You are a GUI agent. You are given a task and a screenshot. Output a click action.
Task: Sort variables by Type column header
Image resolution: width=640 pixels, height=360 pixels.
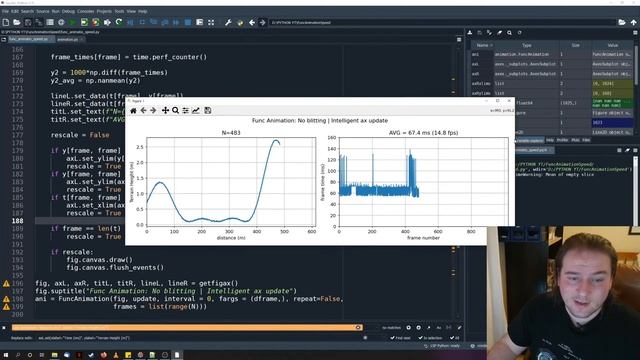tap(527, 45)
